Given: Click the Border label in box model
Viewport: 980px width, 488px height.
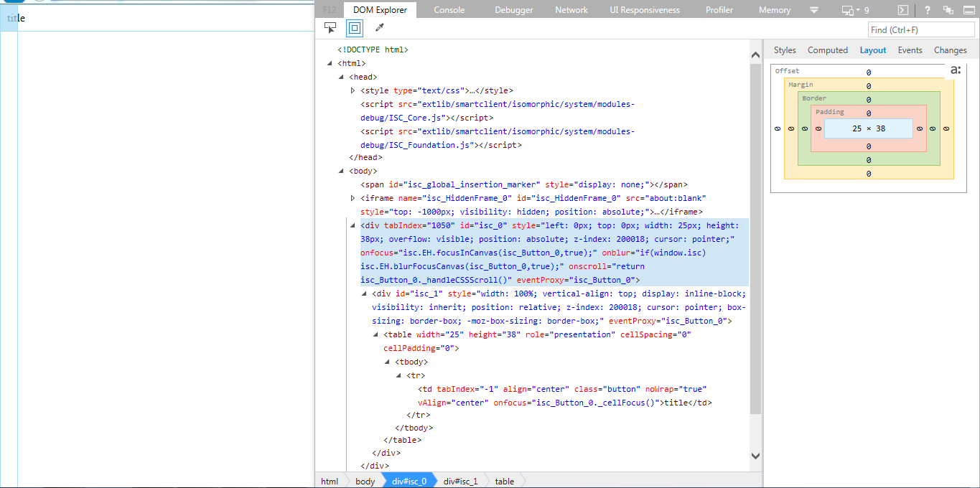Looking at the screenshot, I should pos(814,98).
